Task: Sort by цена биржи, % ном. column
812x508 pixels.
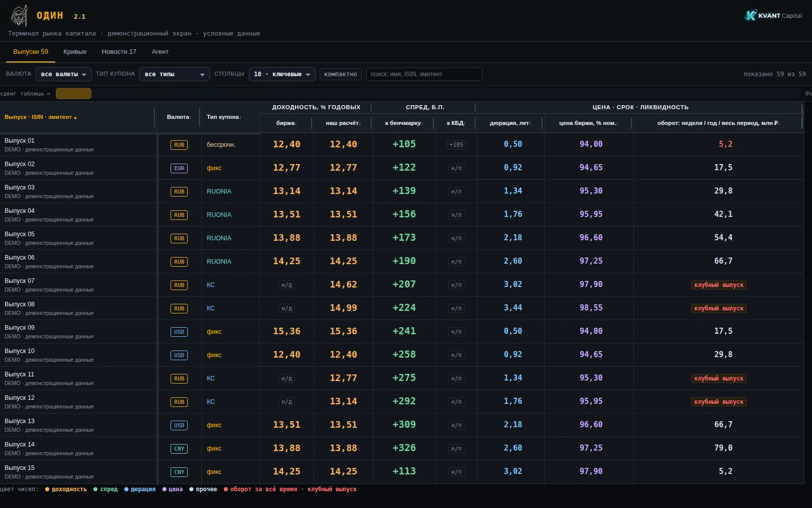Action: (x=589, y=123)
